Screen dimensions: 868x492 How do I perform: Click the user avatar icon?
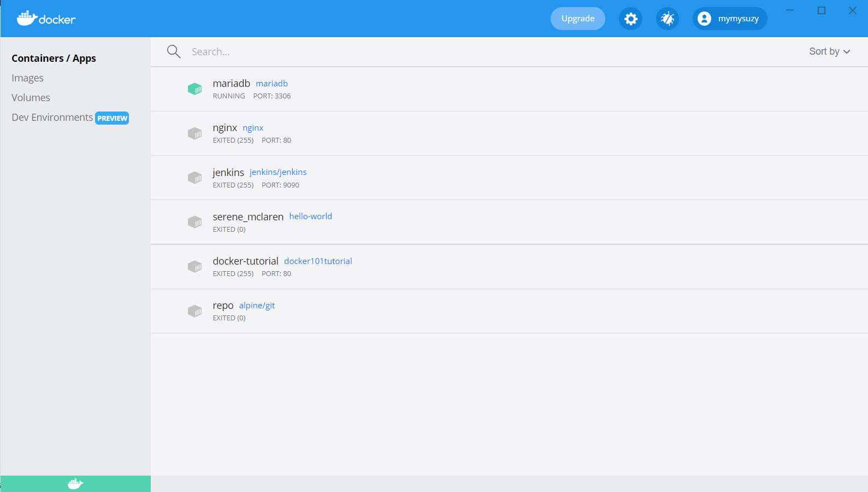705,19
